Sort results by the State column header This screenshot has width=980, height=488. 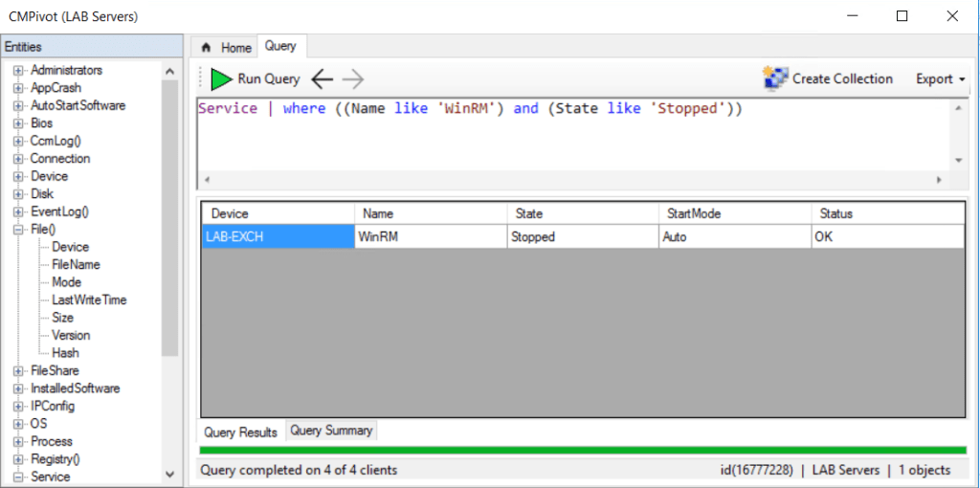[529, 213]
